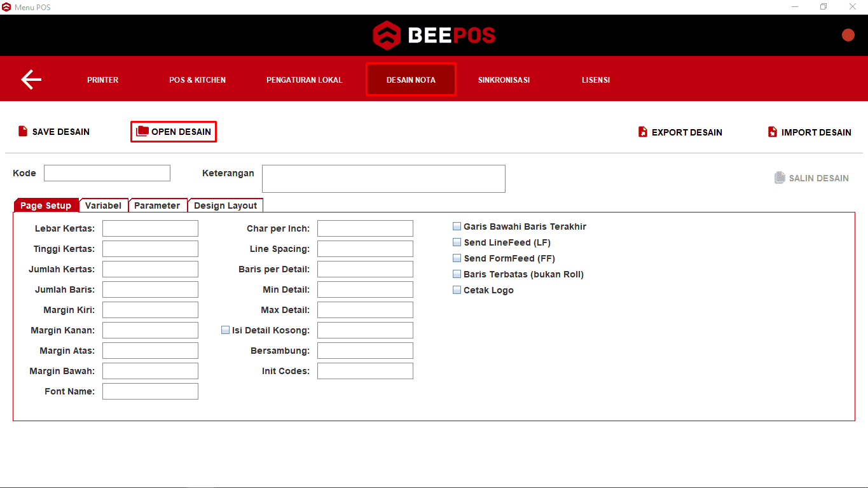The height and width of the screenshot is (488, 868).
Task: Toggle Send LineFeed (LF) checkbox
Action: pyautogui.click(x=457, y=242)
